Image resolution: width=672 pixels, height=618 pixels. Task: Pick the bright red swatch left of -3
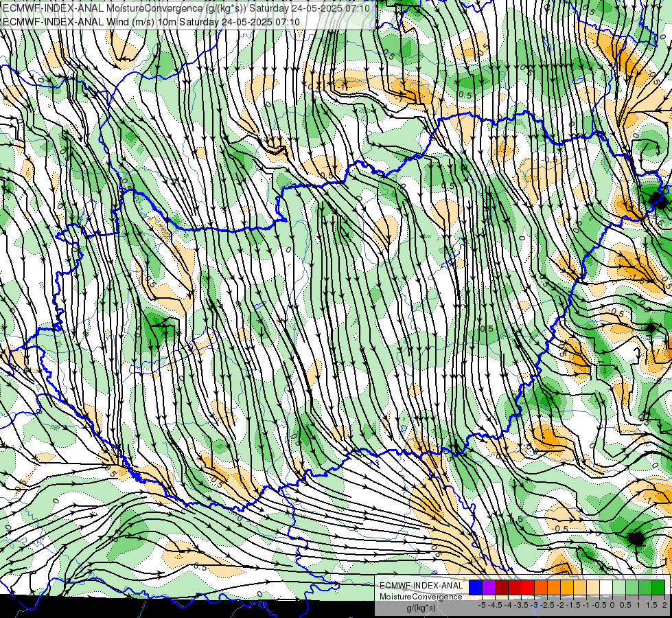[x=528, y=587]
